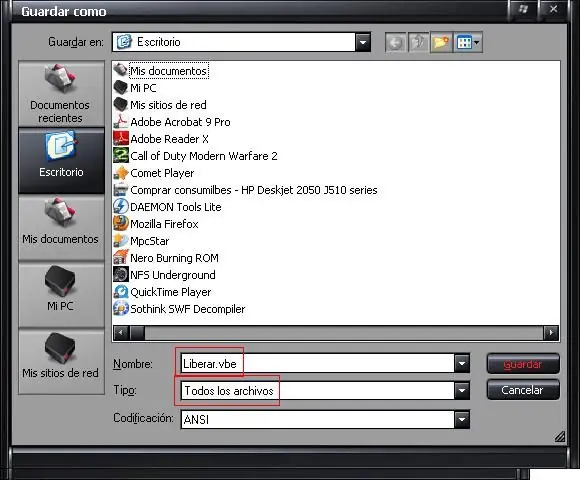Click the MpcStar icon
Screen dimensions: 580x480
coord(121,241)
